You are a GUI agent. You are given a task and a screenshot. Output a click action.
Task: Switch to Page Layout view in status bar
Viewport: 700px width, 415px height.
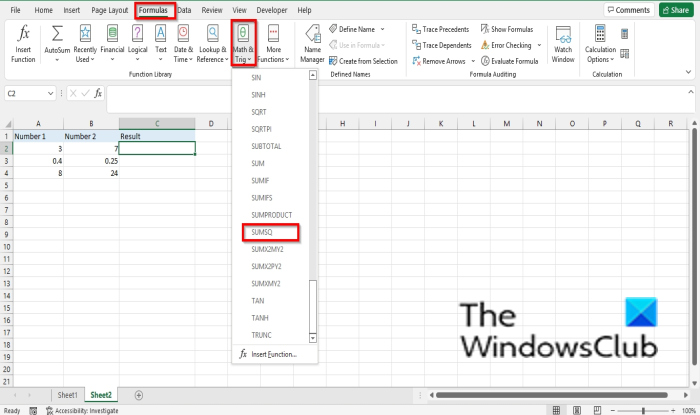(x=577, y=410)
